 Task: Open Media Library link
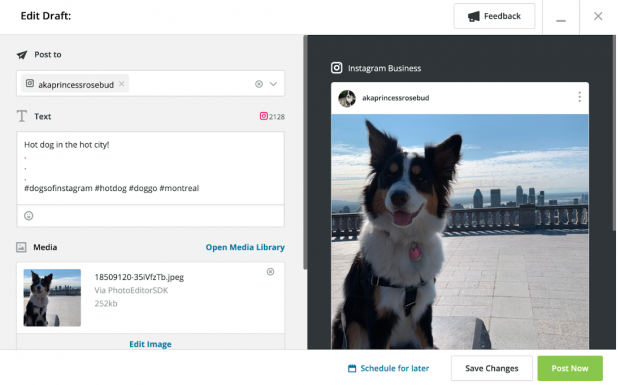pos(245,247)
